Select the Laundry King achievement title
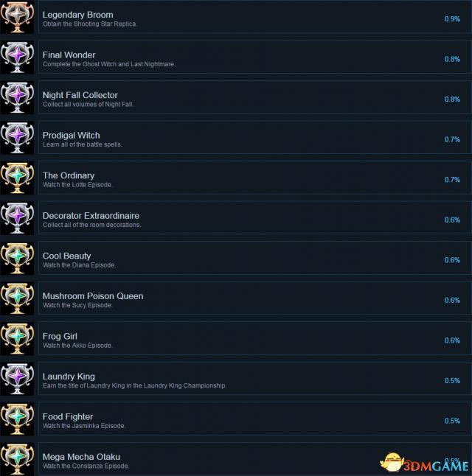The height and width of the screenshot is (476, 472). (x=69, y=377)
